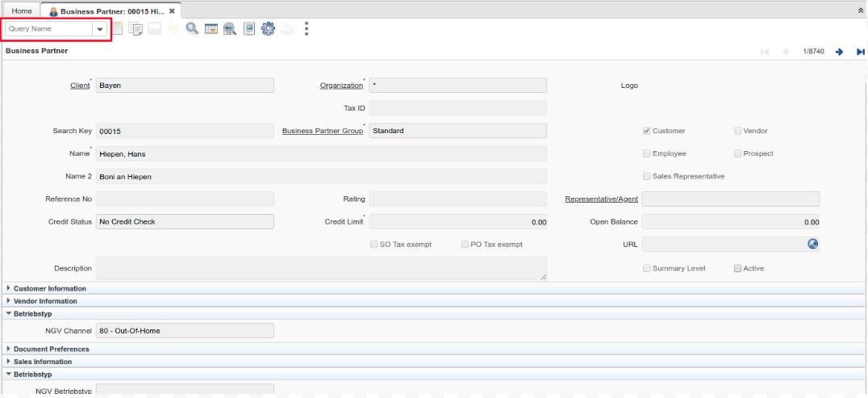Click the Logo label
This screenshot has width=868, height=398.
(x=629, y=86)
